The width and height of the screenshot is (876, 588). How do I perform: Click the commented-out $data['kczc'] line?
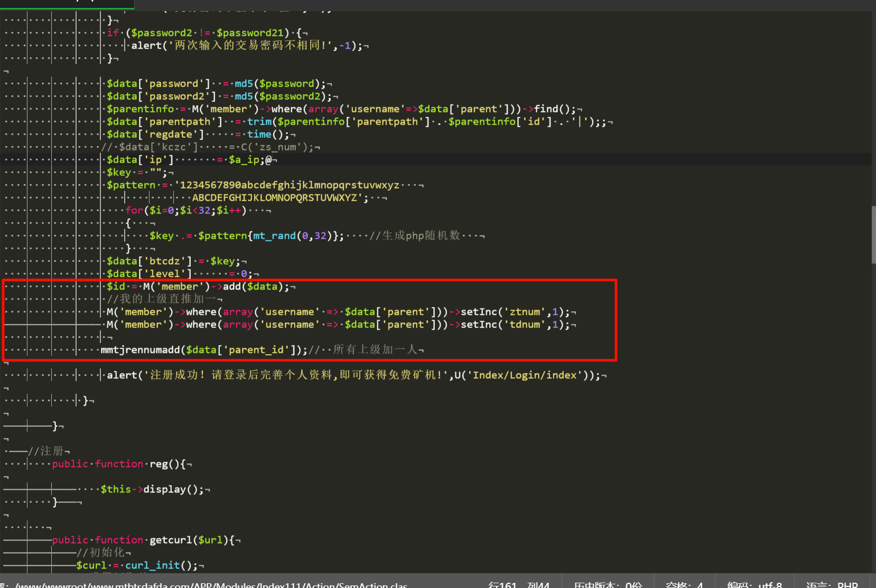(x=211, y=147)
